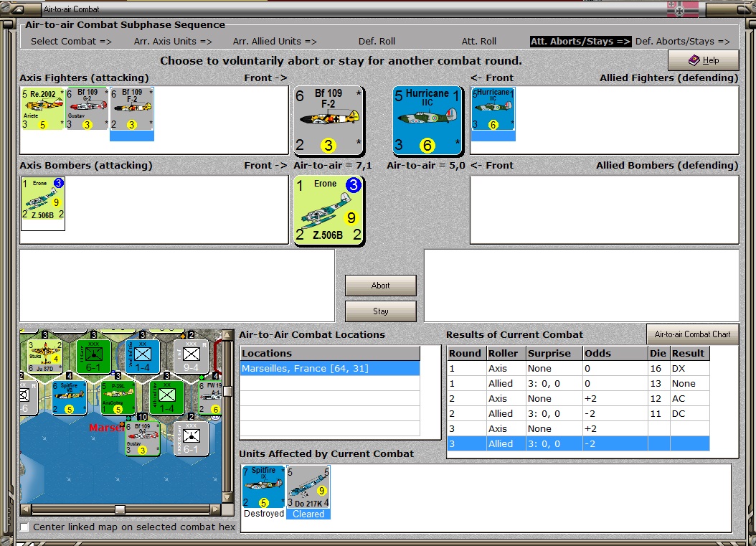Select round 2 Axis result row

coord(578,398)
